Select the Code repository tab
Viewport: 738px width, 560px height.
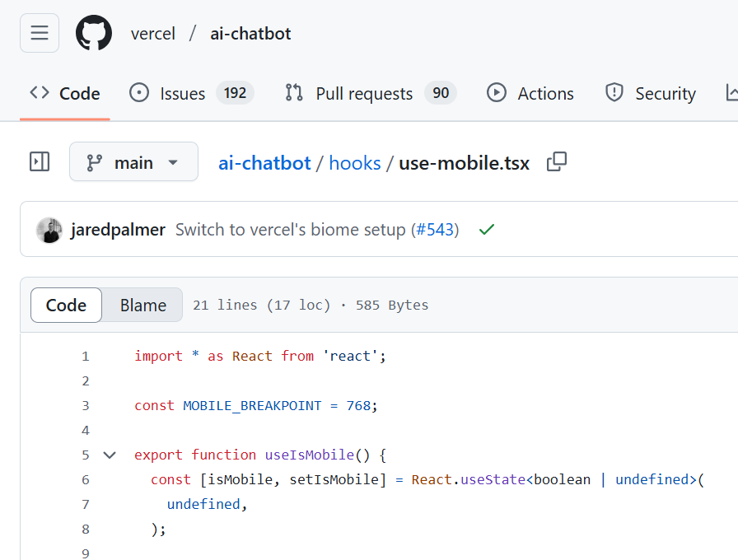[x=65, y=93]
